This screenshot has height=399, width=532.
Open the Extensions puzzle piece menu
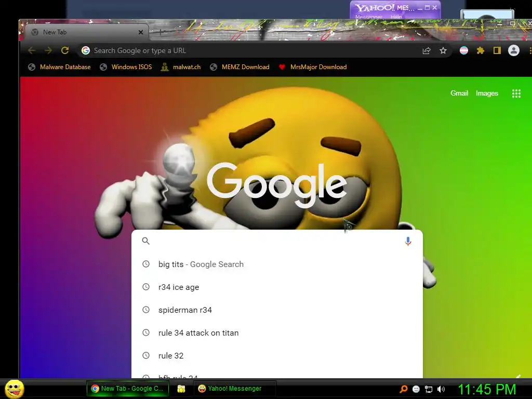coord(481,50)
